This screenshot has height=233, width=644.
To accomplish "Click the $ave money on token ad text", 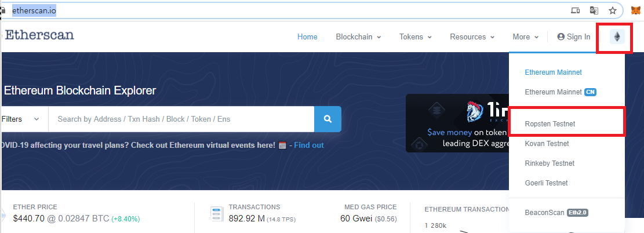I will (x=468, y=132).
